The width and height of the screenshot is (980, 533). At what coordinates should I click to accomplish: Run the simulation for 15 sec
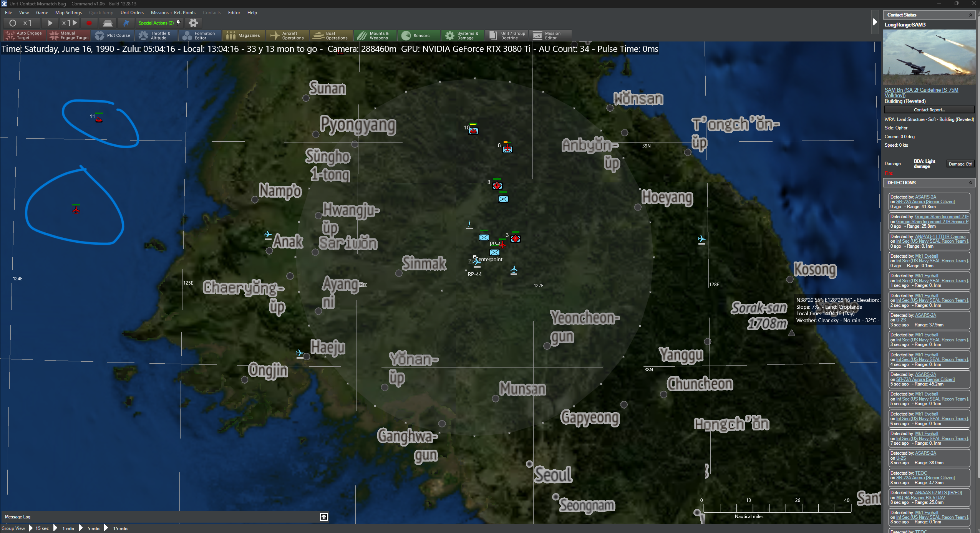click(x=39, y=528)
